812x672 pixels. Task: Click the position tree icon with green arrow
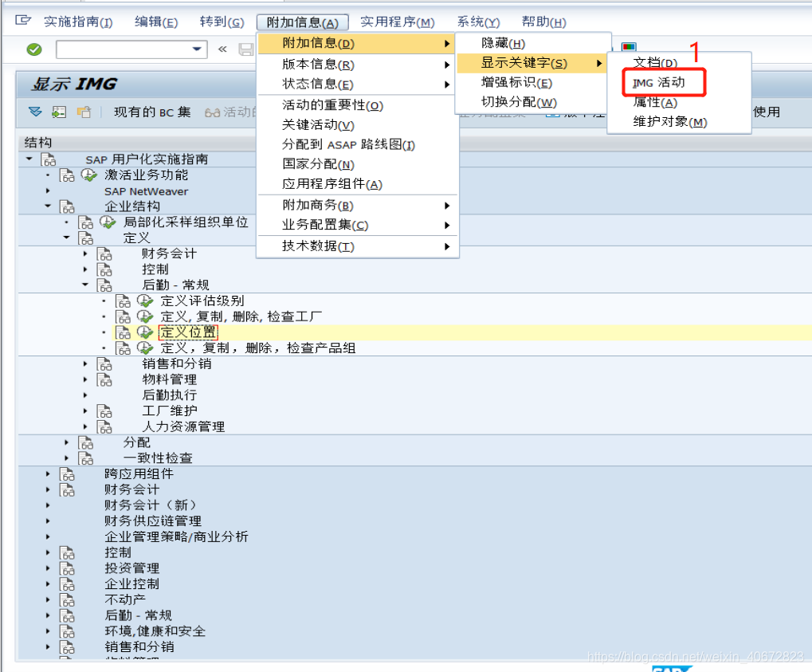click(59, 112)
